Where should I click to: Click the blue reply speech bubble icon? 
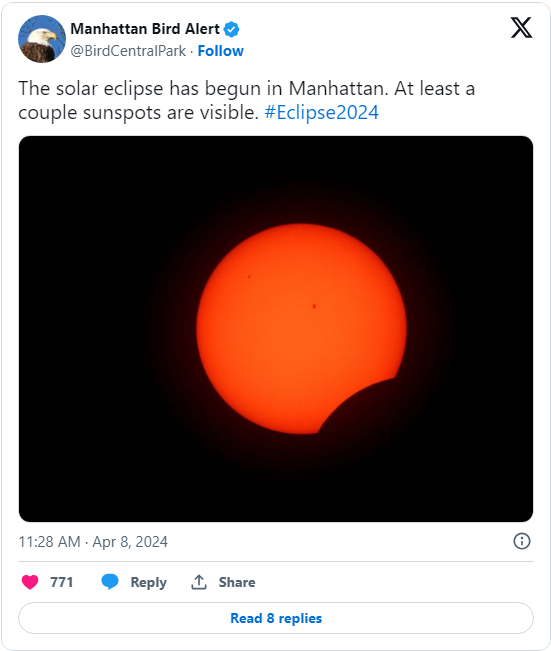click(x=110, y=582)
